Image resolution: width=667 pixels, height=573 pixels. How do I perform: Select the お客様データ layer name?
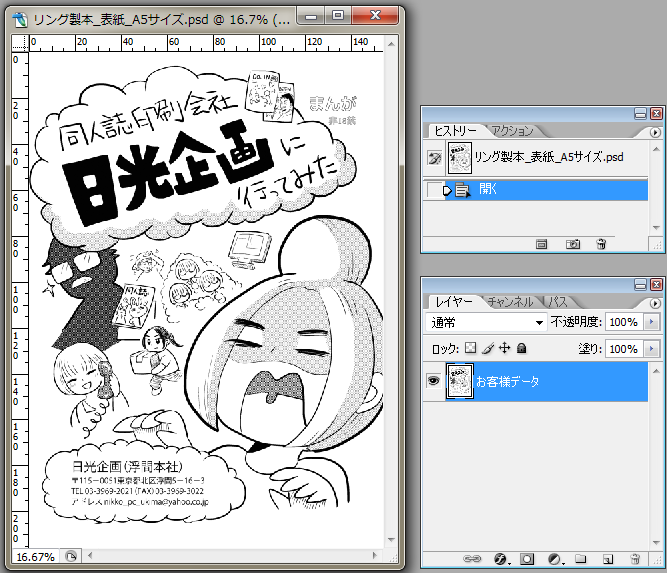point(507,381)
